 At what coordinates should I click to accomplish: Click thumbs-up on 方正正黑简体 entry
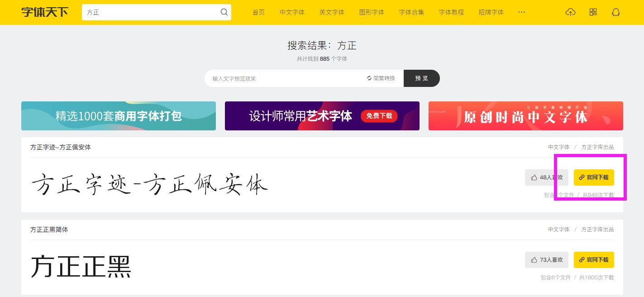click(x=533, y=260)
